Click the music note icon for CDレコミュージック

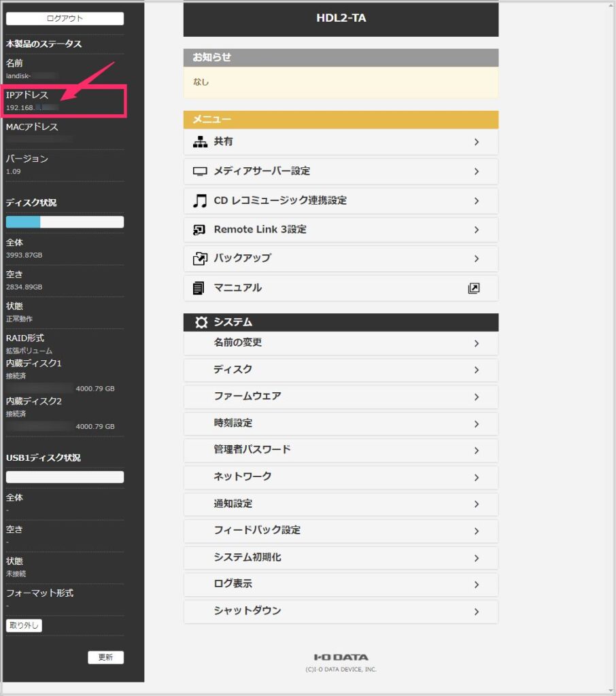[199, 201]
